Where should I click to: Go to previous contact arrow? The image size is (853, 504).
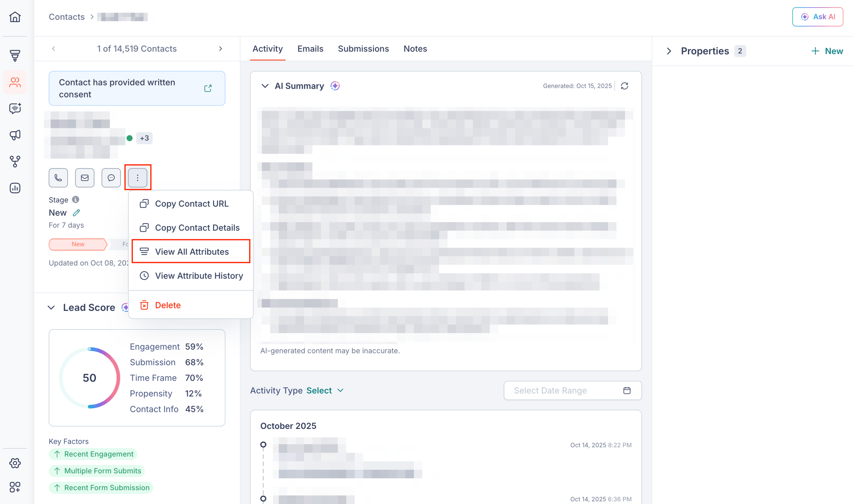54,49
